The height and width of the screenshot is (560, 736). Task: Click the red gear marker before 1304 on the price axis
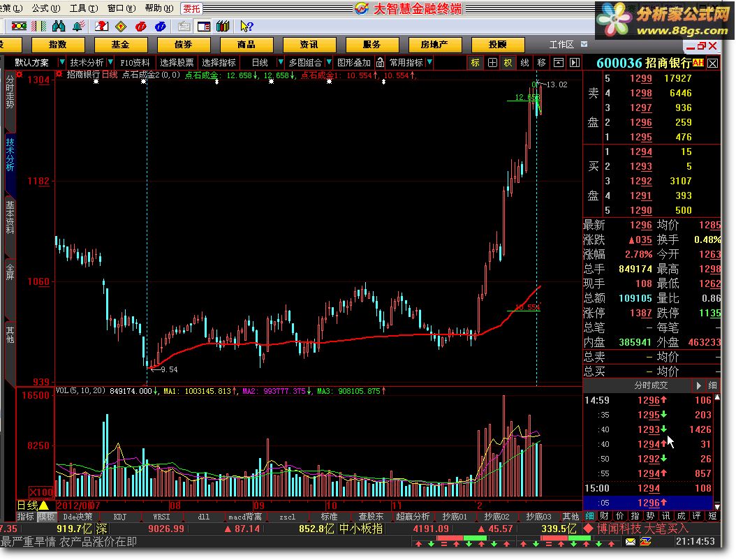[20, 74]
